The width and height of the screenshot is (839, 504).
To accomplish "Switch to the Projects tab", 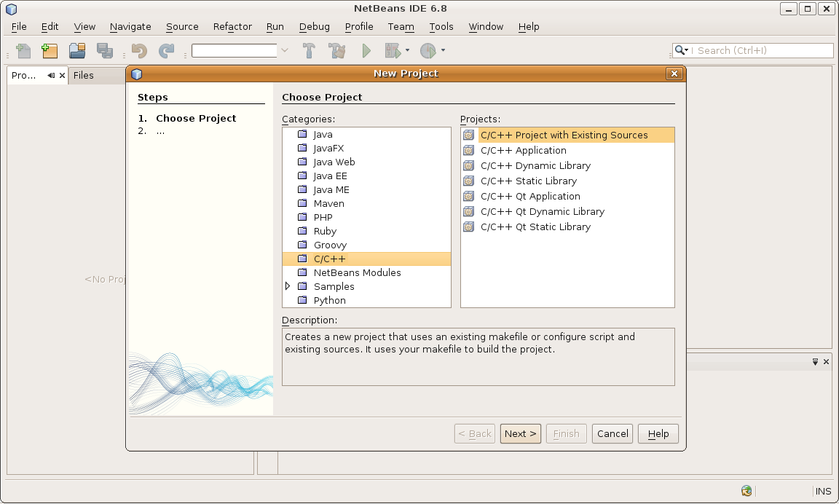I will (24, 76).
